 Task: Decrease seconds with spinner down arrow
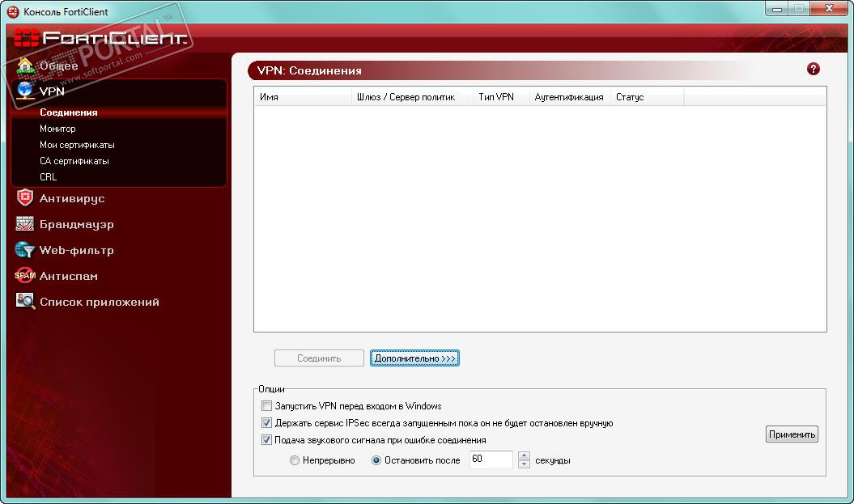[524, 464]
